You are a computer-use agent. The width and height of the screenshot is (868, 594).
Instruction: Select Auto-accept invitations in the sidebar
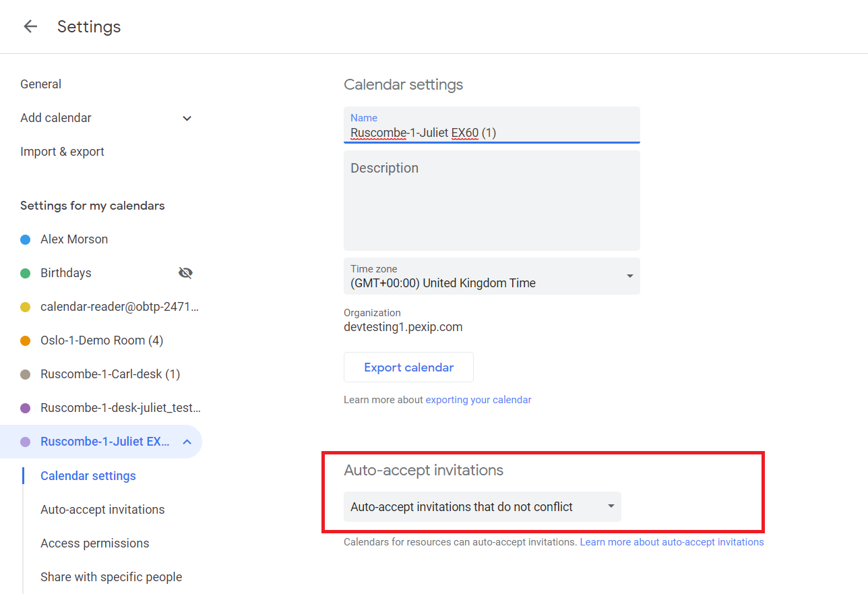102,510
